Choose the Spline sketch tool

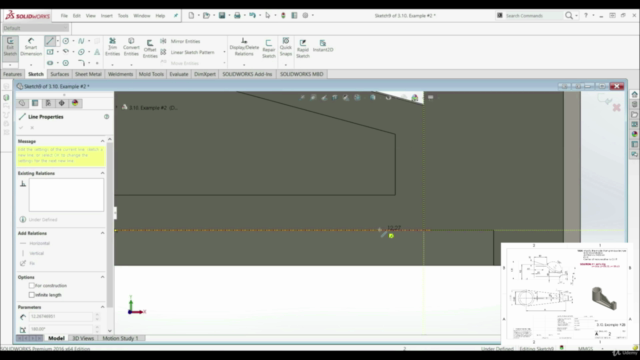[81, 41]
